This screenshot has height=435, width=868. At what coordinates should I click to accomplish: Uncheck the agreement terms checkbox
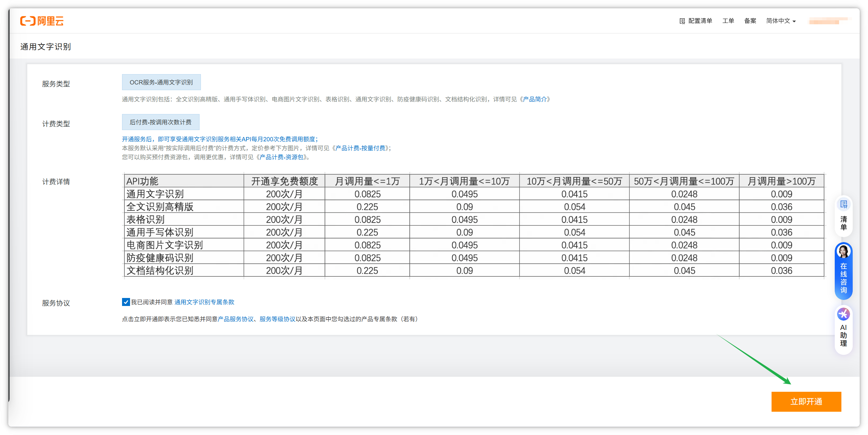click(x=126, y=302)
